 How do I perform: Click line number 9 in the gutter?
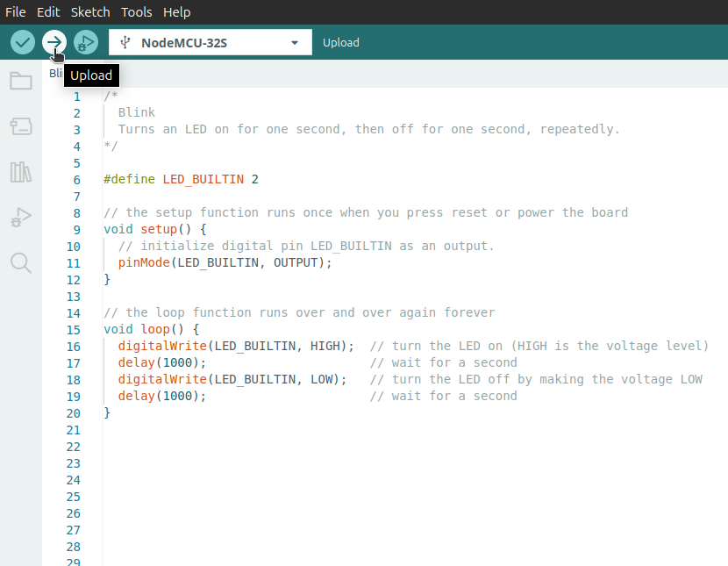click(77, 229)
